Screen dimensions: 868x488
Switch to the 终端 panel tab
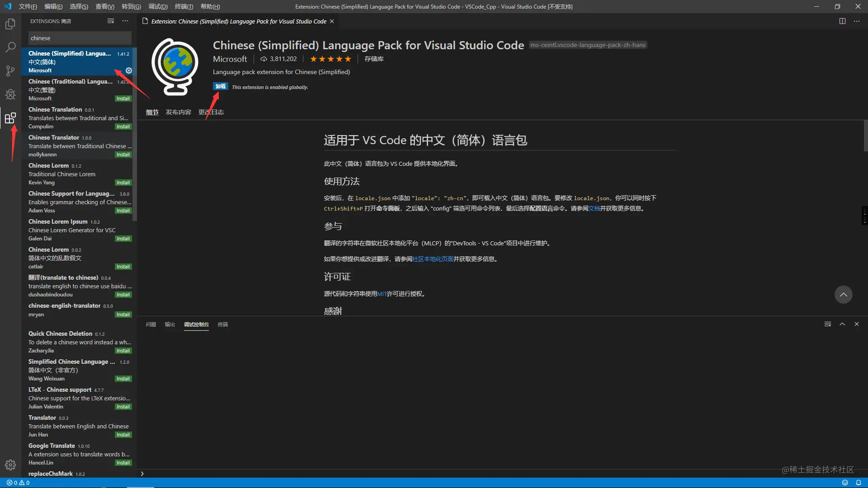point(223,324)
